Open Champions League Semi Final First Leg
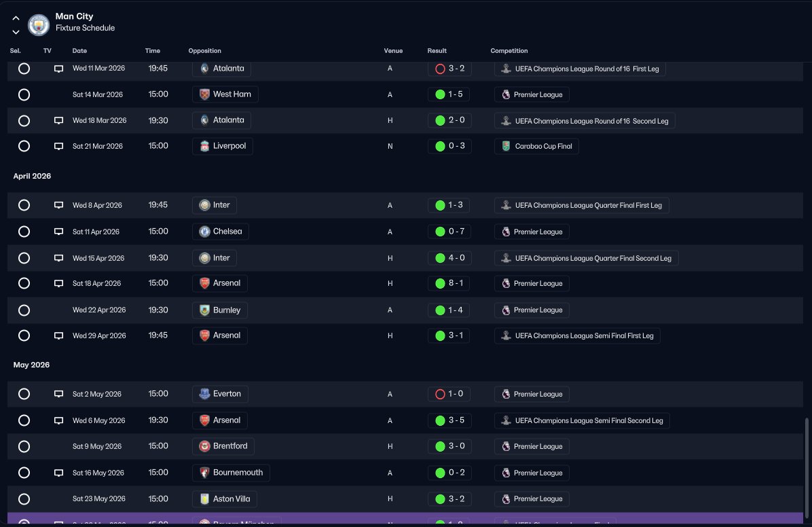Viewport: 812px width, 527px height. click(577, 335)
